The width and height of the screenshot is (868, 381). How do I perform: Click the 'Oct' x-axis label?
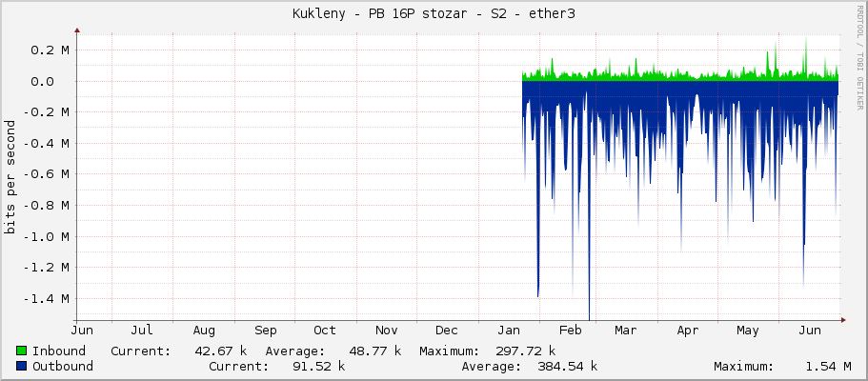coord(324,331)
